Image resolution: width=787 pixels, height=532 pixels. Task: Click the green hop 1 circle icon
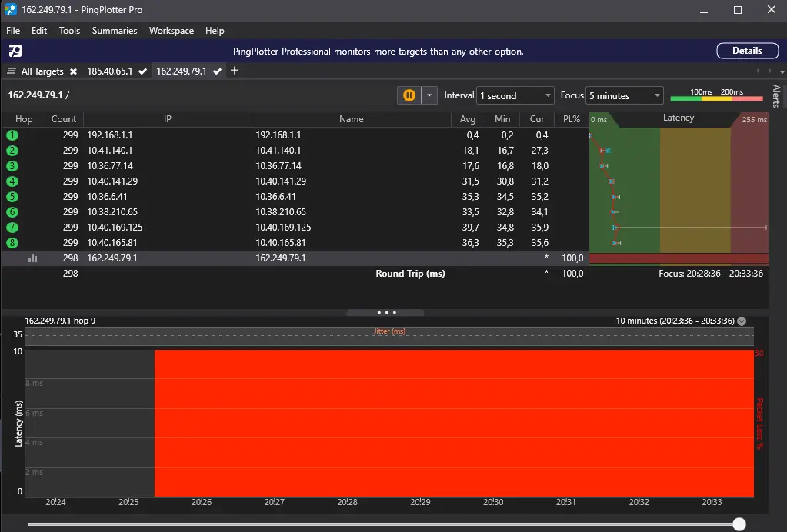point(12,135)
